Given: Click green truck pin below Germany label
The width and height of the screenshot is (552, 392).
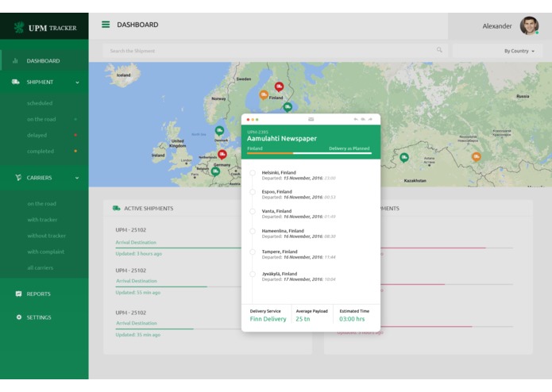Looking at the screenshot, I should (215, 171).
